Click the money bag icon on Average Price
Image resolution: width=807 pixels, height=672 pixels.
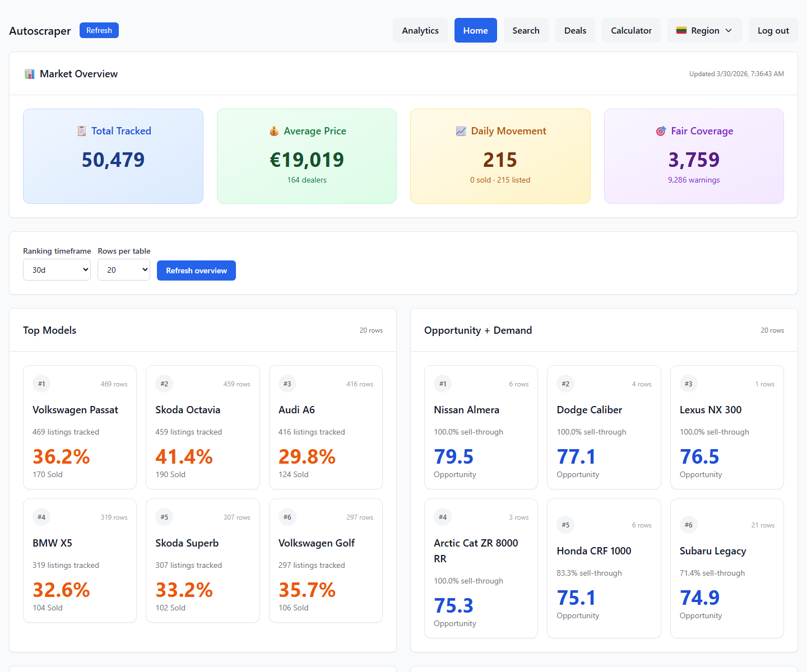pos(274,130)
